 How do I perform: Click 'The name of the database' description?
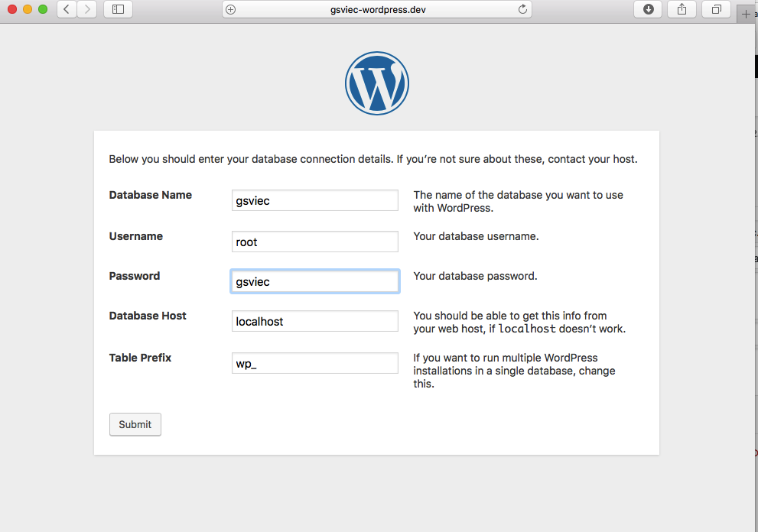point(519,202)
